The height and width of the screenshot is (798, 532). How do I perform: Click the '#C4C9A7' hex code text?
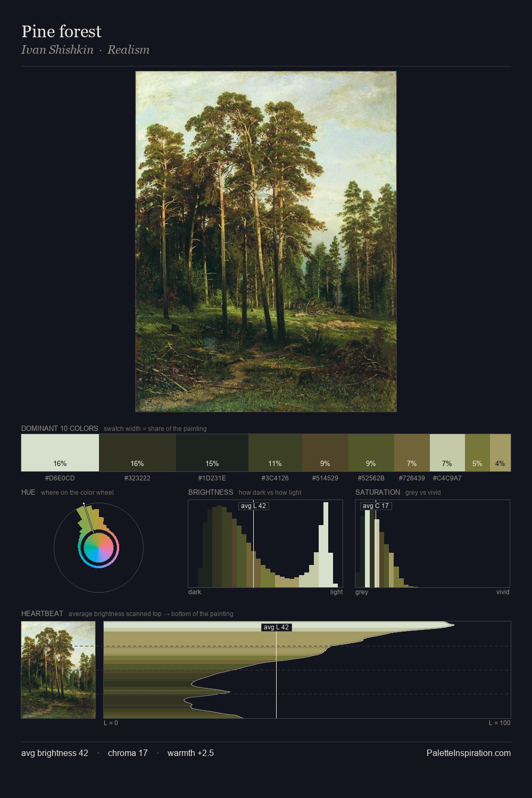tap(447, 478)
